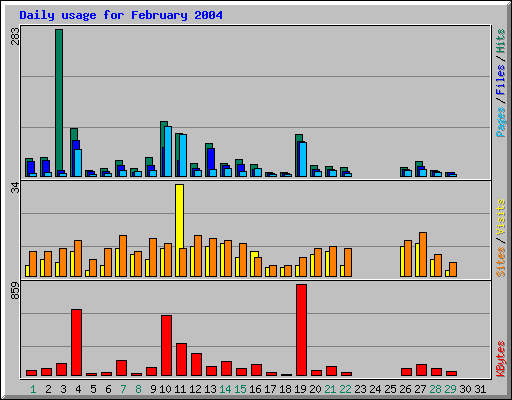Viewport: 512px width, 400px height.
Task: Click day label '17' on the axis
Action: 270,389
